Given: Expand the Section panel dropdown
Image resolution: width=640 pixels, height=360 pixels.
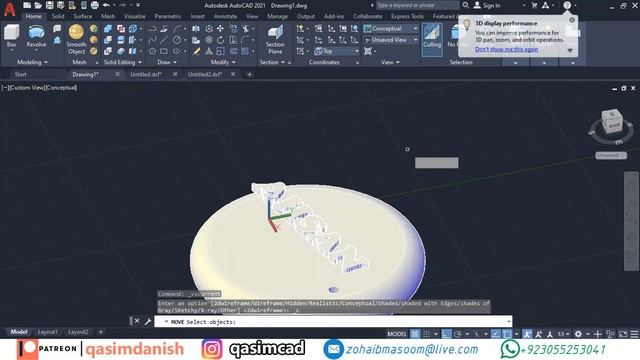Looking at the screenshot, I should pos(272,62).
